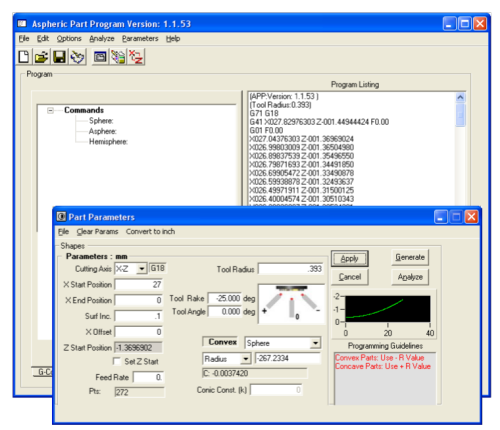
Task: Open the Radius parameter dropdown
Action: [246, 359]
